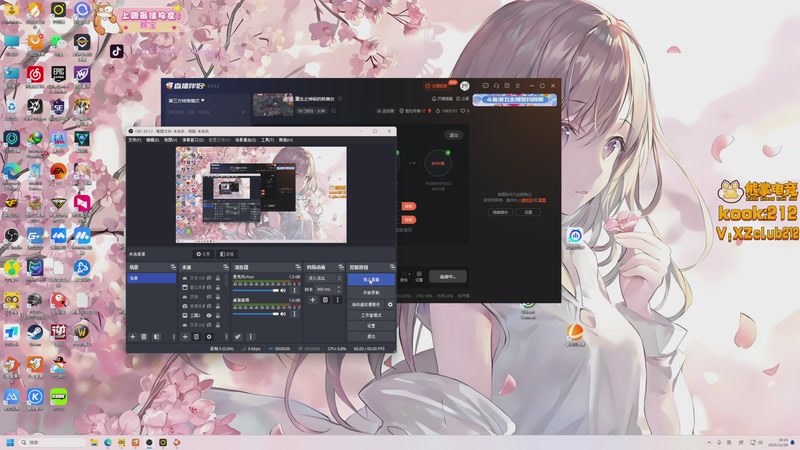Show the window-capture source via its eye icon

click(x=209, y=287)
